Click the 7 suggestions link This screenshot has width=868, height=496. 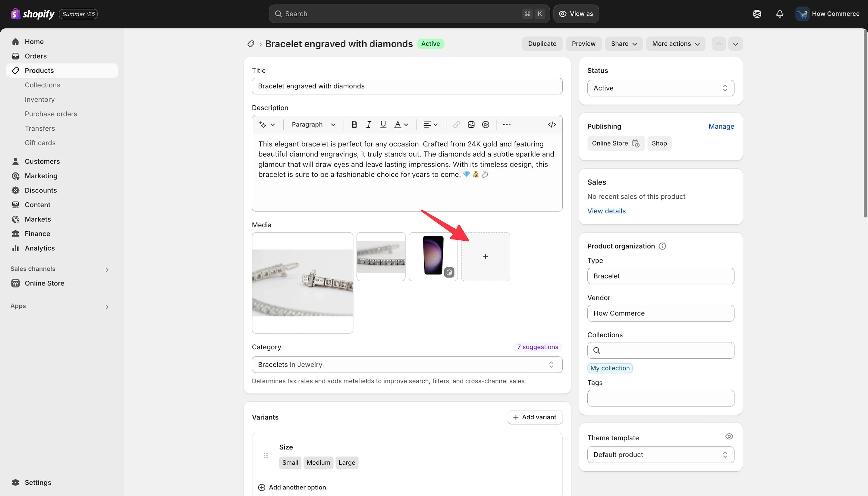coord(537,347)
